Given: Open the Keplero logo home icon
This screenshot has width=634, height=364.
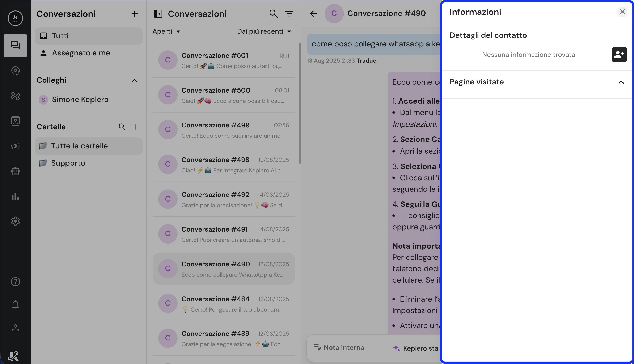Looking at the screenshot, I should point(15,18).
